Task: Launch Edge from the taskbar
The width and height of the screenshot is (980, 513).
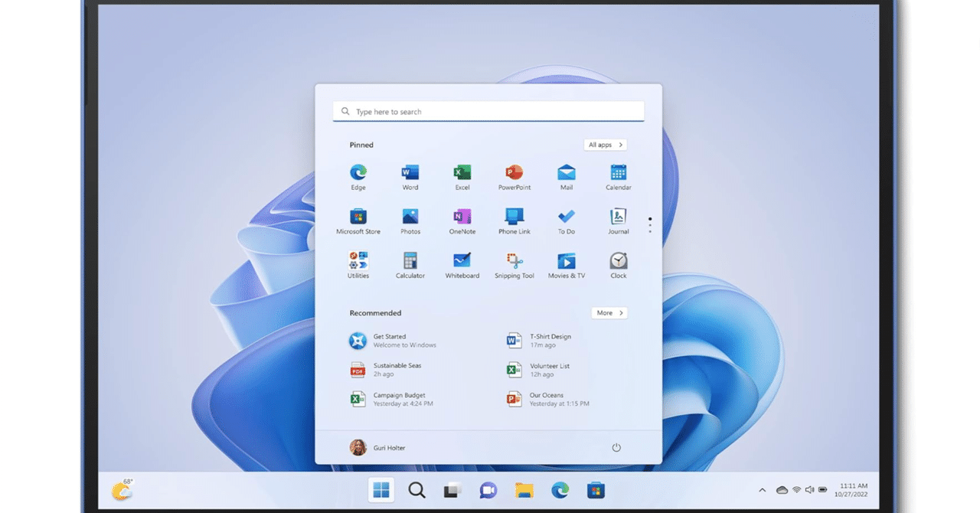Action: coord(560,490)
